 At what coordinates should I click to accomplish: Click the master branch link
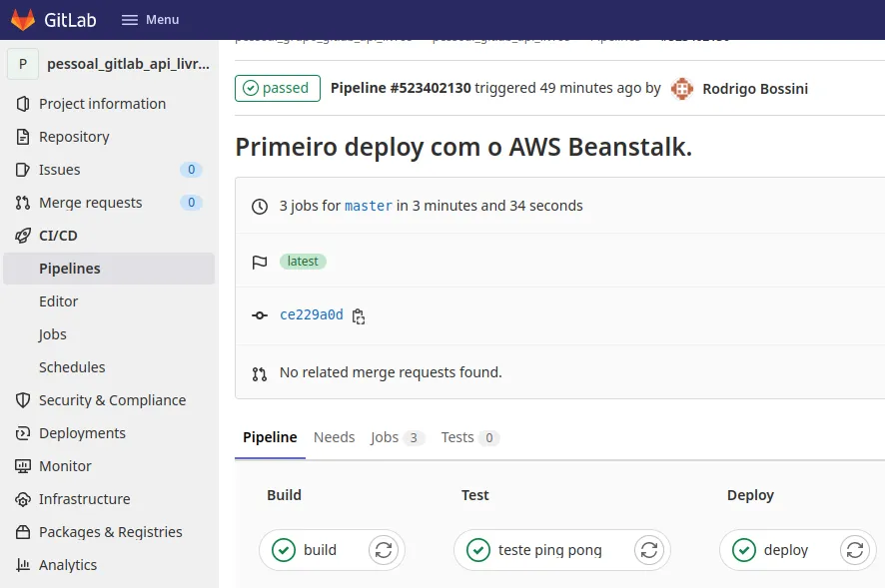tap(368, 206)
